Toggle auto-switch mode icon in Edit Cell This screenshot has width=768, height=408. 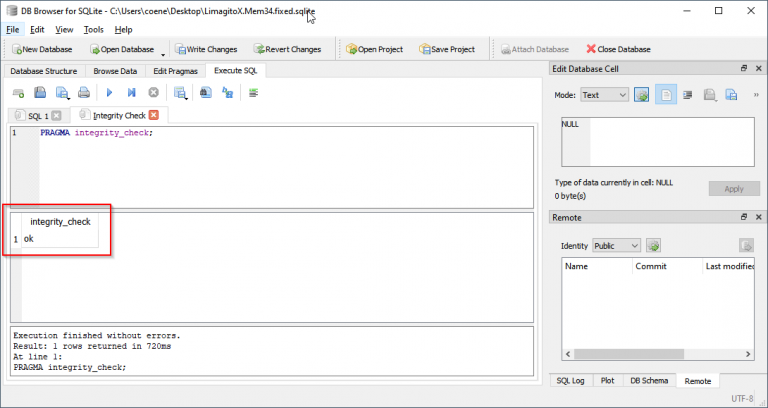[x=641, y=95]
